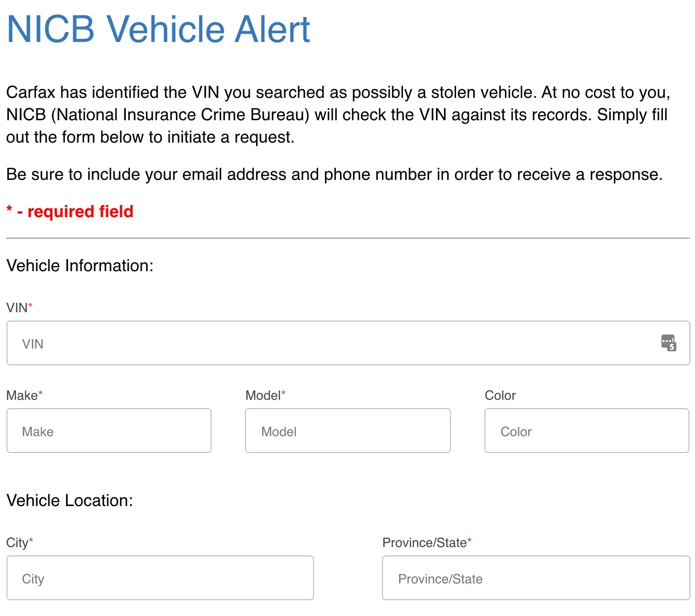This screenshot has height=616, width=695.
Task: Click the City field label
Action: (x=18, y=543)
